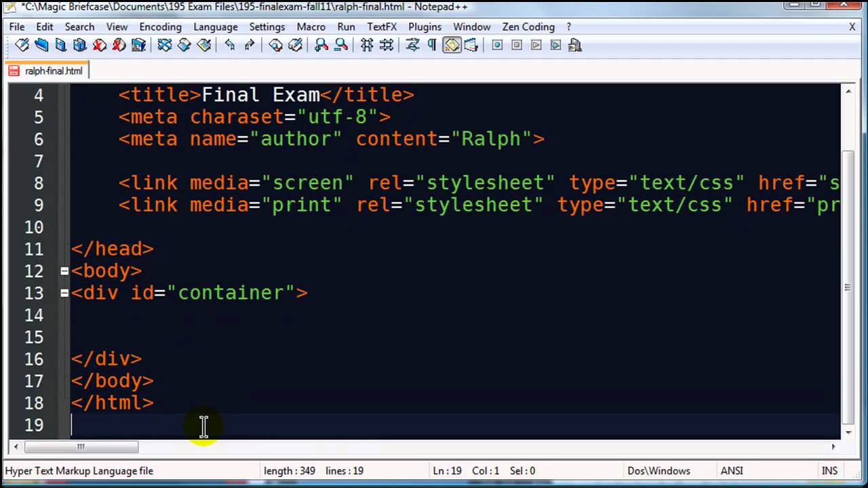
Task: Print the document with the Print icon
Action: 139,45
